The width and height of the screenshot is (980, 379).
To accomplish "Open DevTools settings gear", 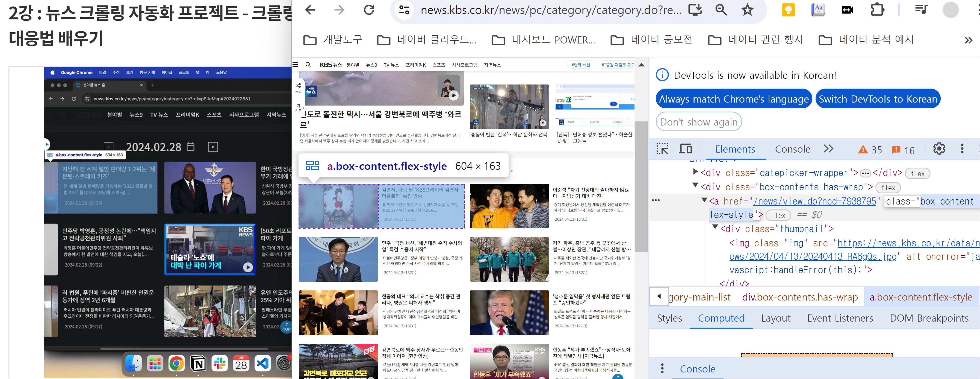I will pyautogui.click(x=939, y=149).
